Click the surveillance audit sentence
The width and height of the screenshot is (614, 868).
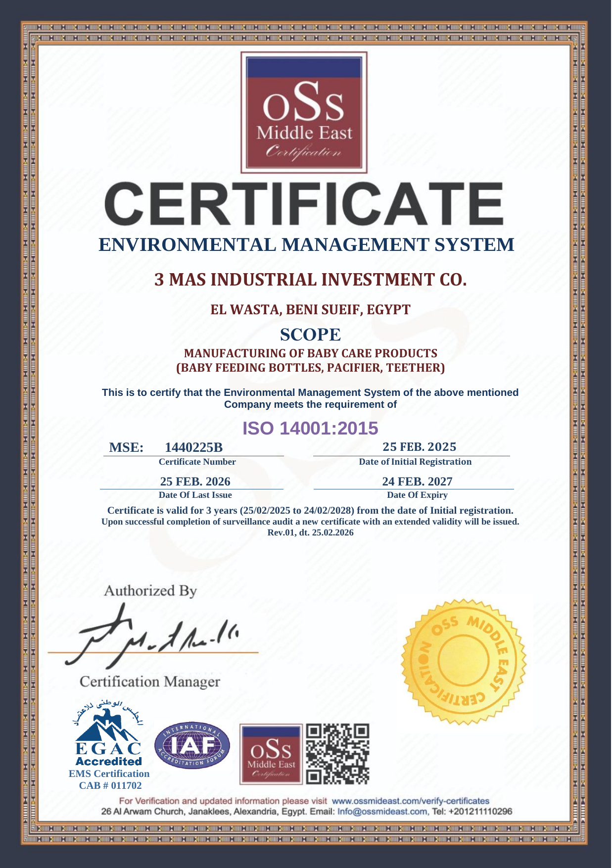[310, 522]
